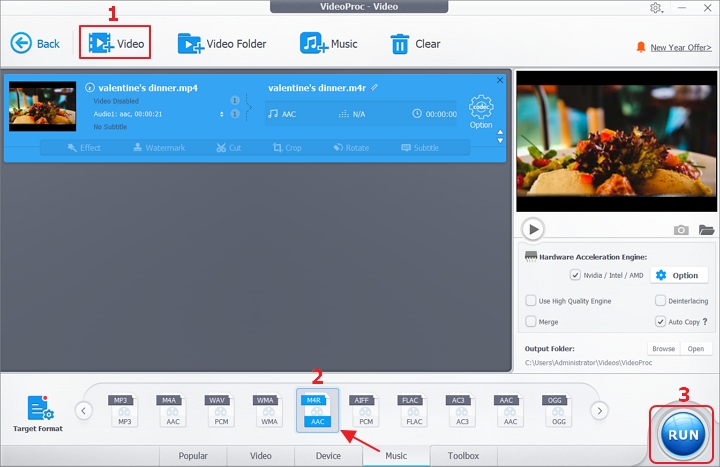Select AC3 output format

[x=461, y=410]
